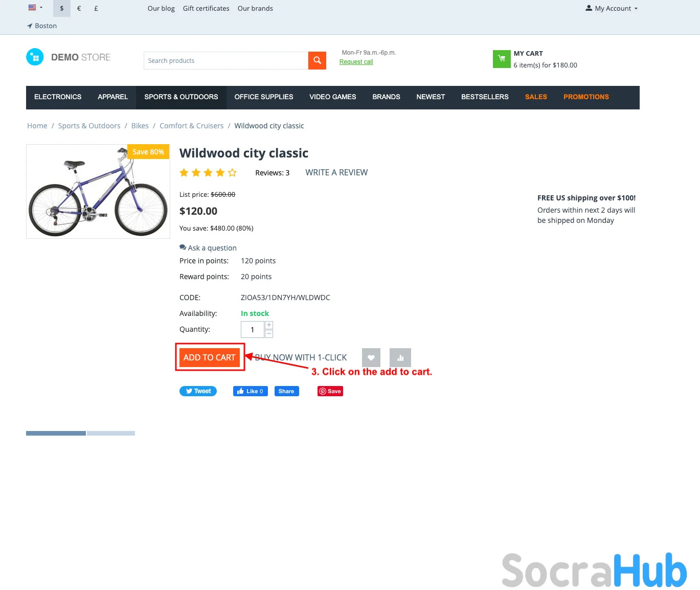Viewport: 700px width, 590px height.
Task: Share via the Tweet button
Action: point(198,391)
